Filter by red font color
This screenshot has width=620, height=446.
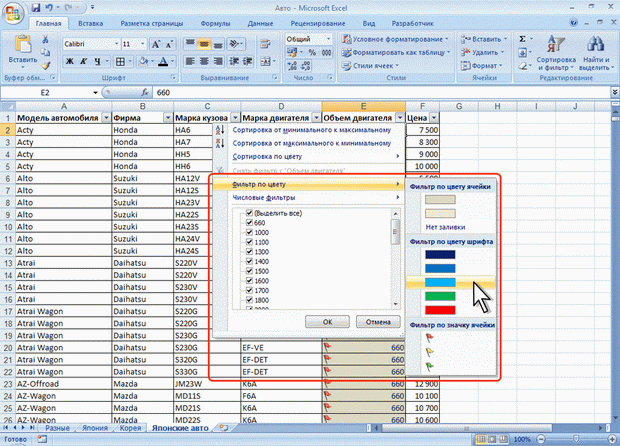click(440, 310)
